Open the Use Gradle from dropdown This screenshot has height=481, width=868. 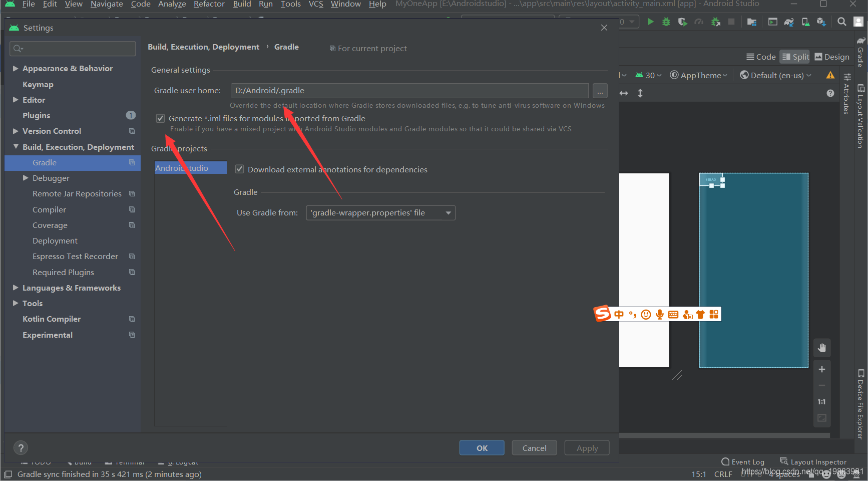pyautogui.click(x=380, y=213)
